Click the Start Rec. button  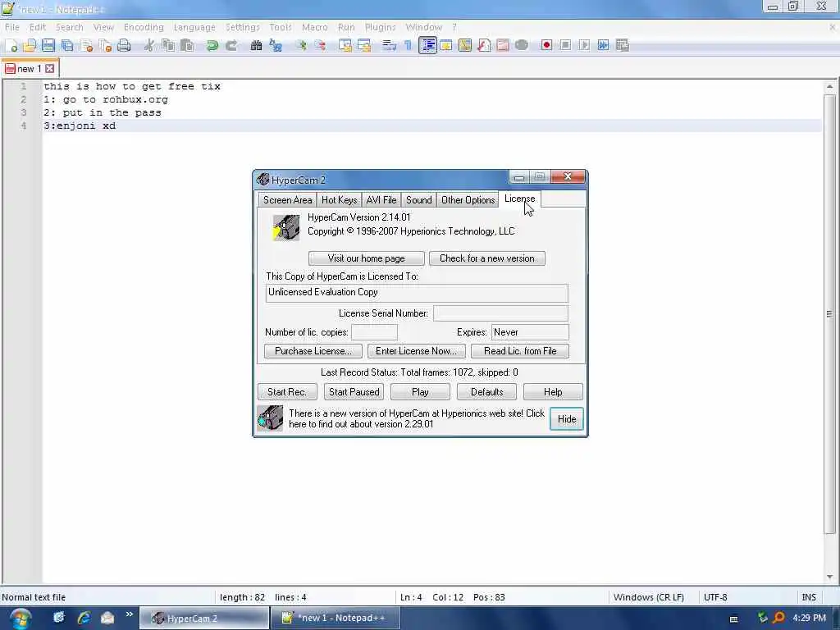click(x=287, y=391)
